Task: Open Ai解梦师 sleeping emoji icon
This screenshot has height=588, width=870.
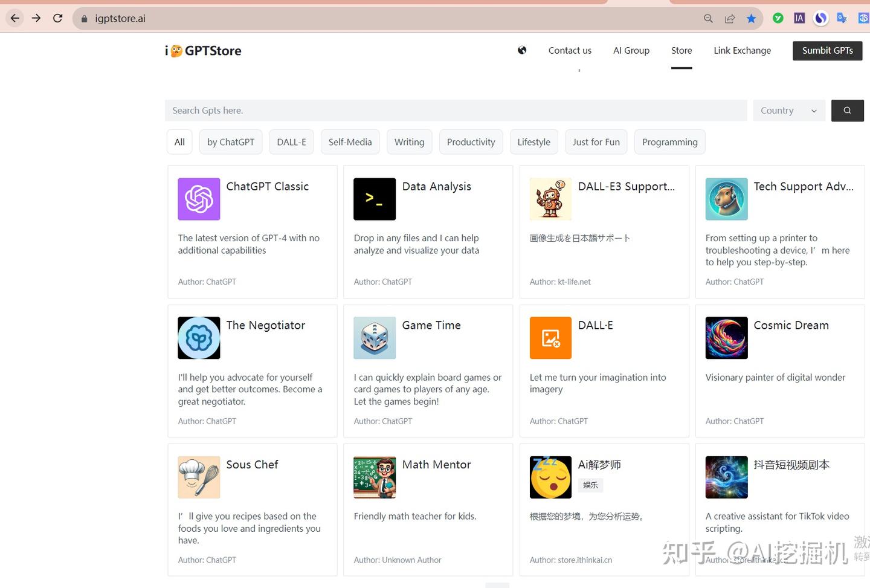Action: (x=550, y=477)
